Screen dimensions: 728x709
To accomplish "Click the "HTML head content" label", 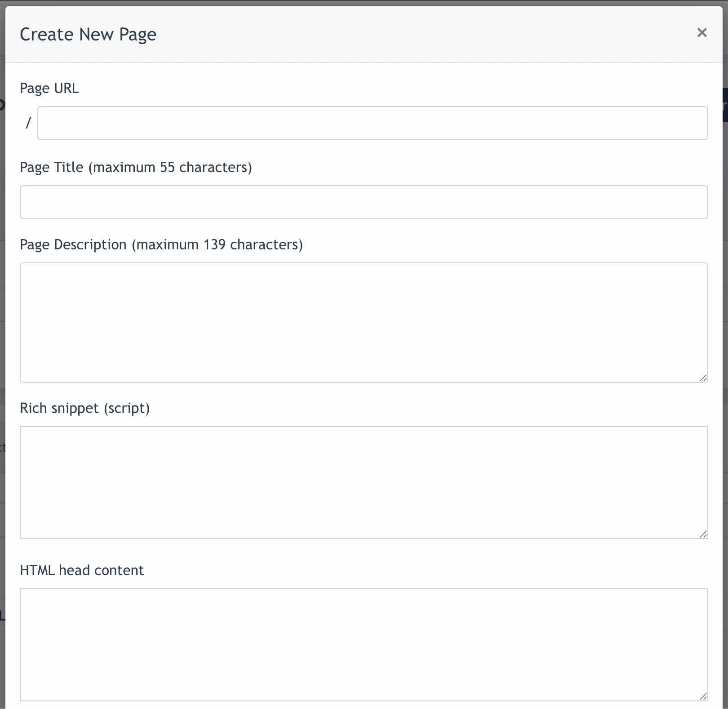I will click(x=82, y=570).
